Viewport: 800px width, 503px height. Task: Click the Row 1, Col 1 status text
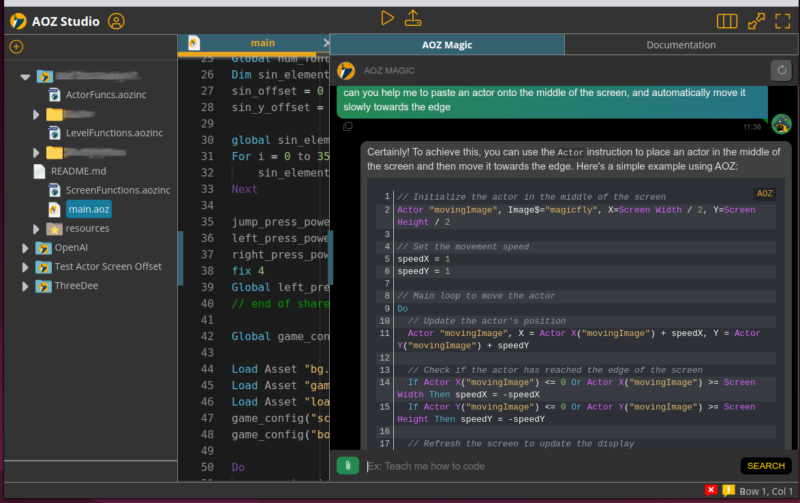[x=766, y=491]
